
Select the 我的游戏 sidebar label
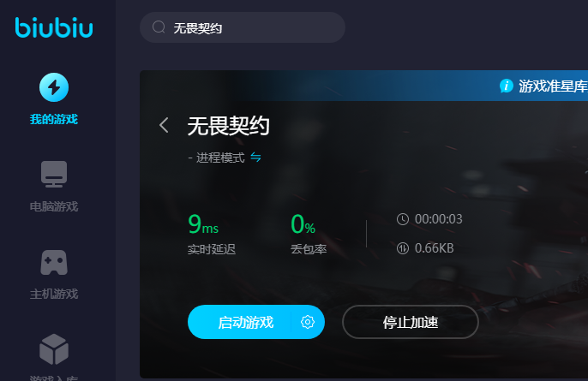(54, 119)
